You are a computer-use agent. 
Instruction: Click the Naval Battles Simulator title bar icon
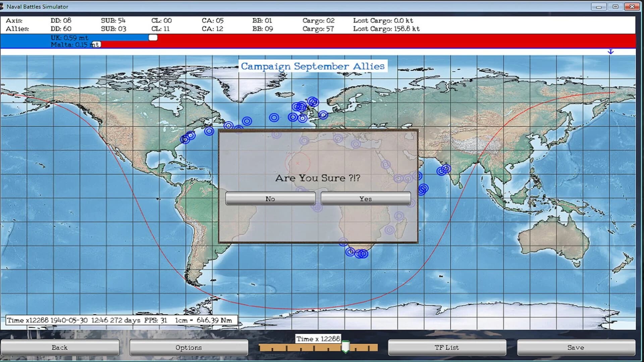(3, 6)
